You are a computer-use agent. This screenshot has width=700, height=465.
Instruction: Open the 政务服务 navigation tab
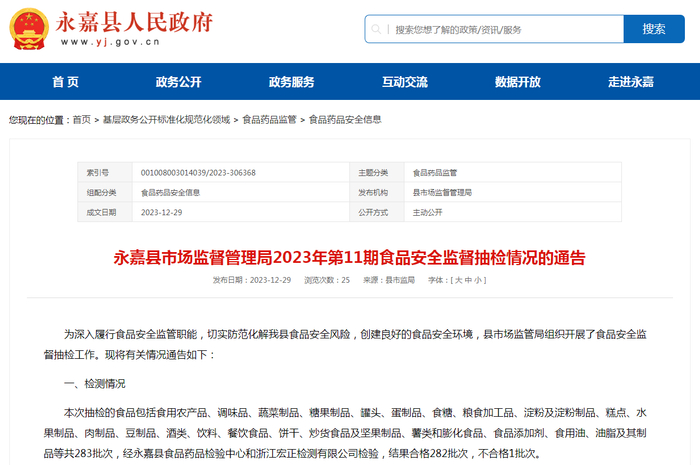pyautogui.click(x=292, y=82)
